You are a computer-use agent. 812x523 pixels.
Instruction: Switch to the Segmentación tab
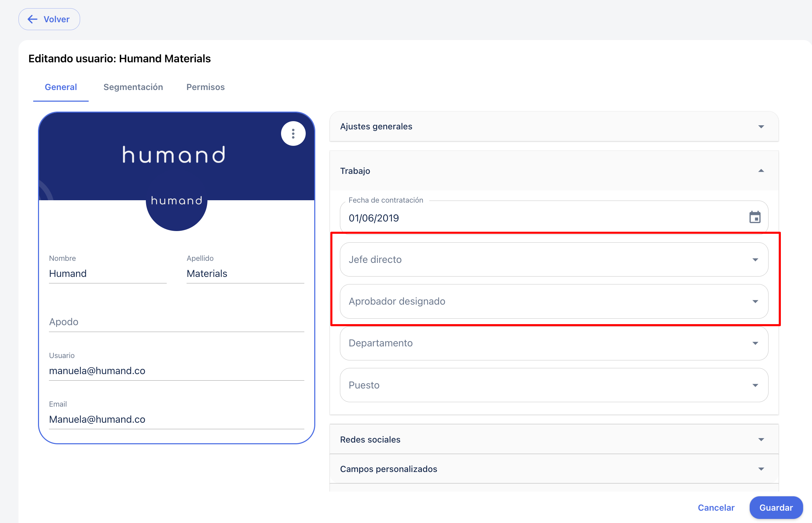(133, 87)
